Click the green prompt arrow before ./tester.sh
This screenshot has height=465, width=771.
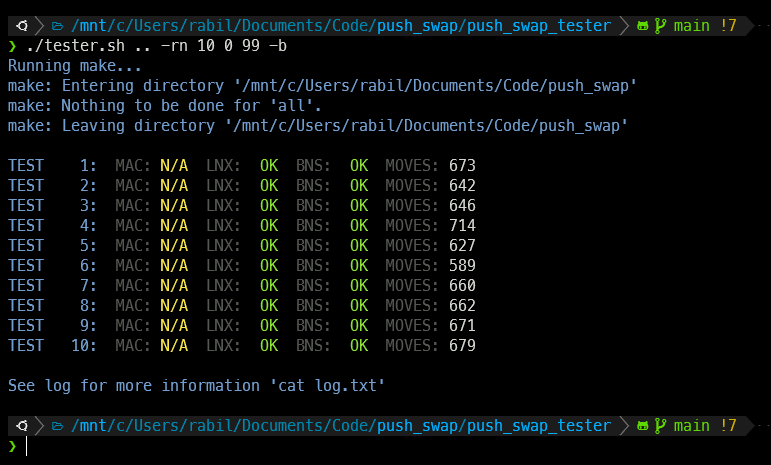(x=12, y=46)
